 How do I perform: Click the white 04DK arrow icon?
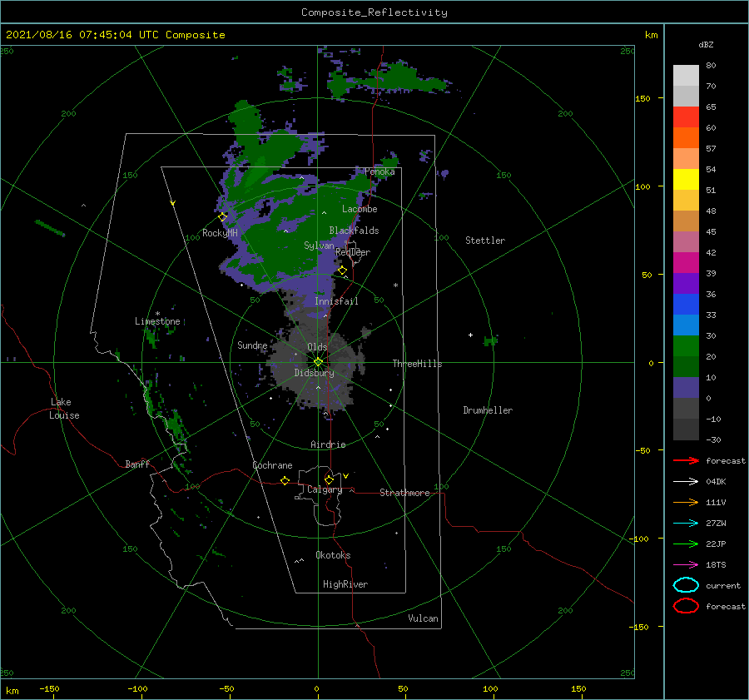(686, 482)
